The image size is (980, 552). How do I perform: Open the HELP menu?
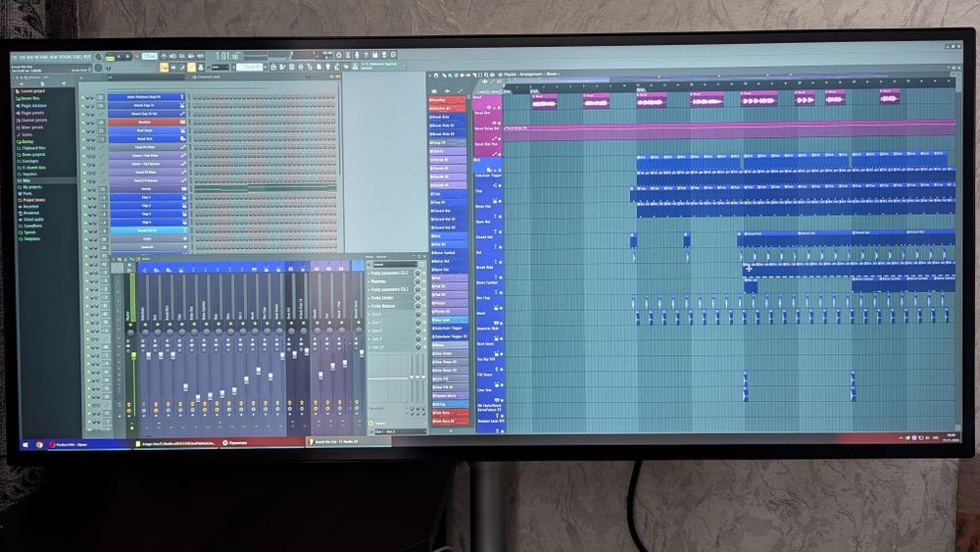87,57
